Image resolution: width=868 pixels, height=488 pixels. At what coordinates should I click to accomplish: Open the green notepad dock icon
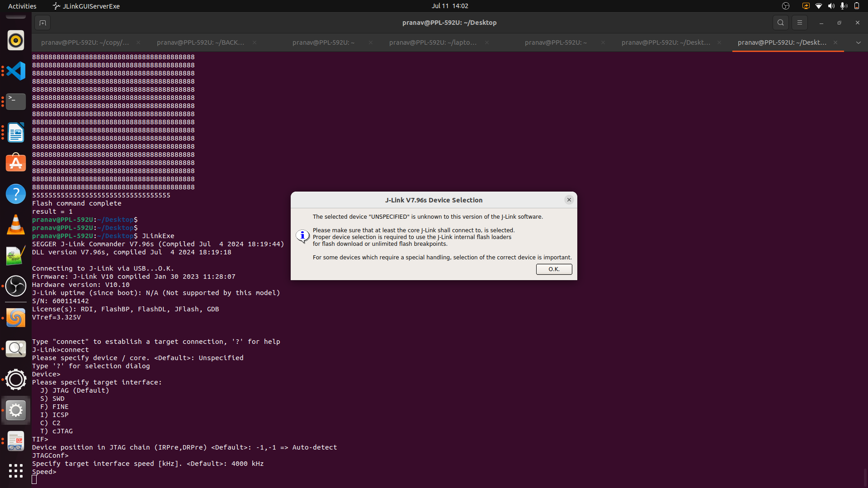tap(16, 255)
